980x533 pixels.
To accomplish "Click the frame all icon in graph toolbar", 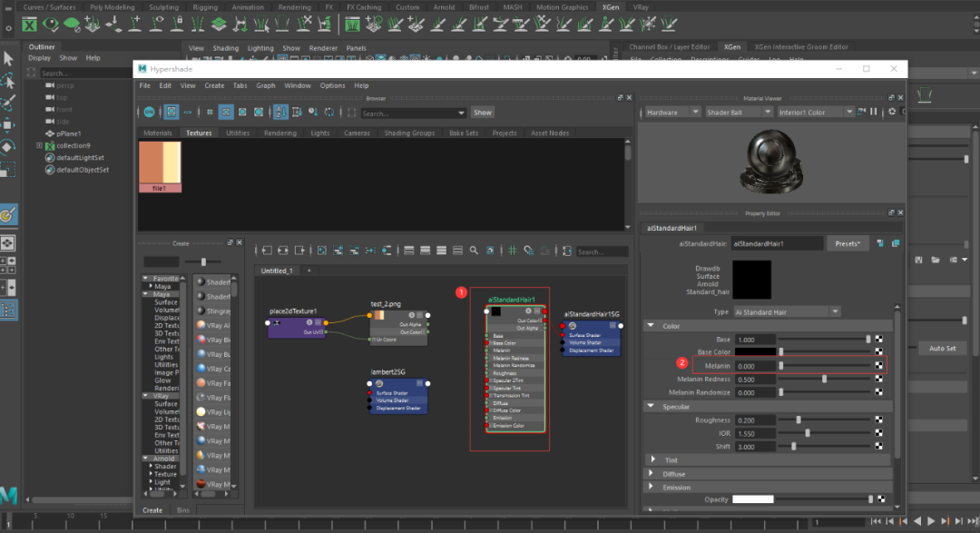I will pyautogui.click(x=322, y=251).
